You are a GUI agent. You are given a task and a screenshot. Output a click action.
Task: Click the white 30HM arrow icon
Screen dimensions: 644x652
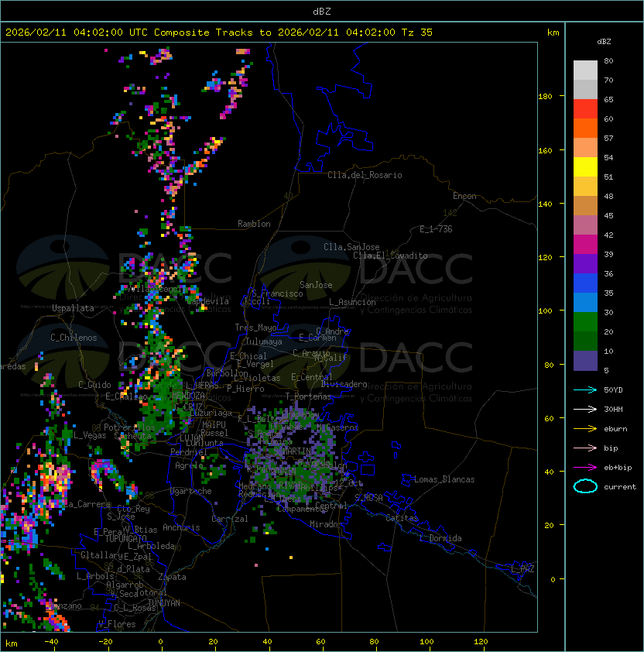point(585,409)
